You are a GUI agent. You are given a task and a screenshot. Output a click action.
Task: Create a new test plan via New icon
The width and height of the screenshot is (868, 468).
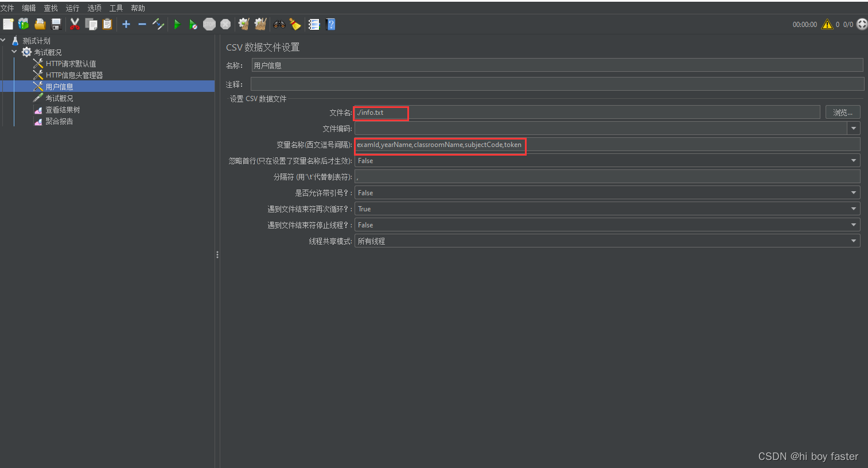tap(8, 24)
